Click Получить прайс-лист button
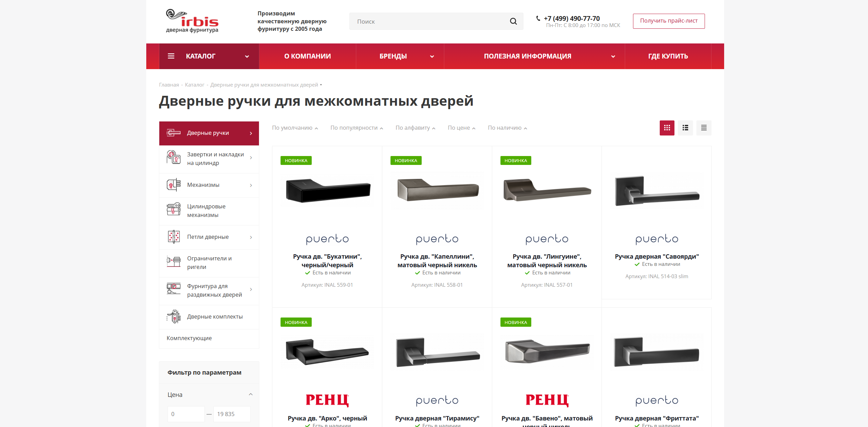Screen dimensions: 868x427 (x=669, y=21)
